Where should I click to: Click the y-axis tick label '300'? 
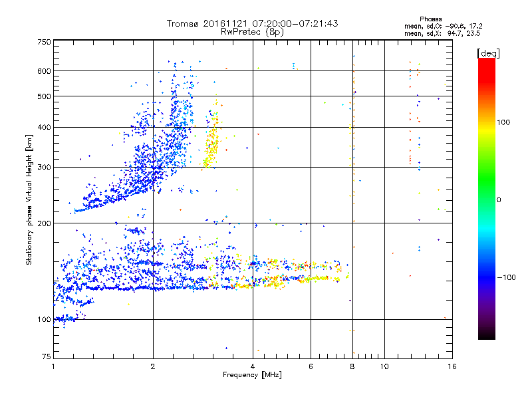point(44,168)
